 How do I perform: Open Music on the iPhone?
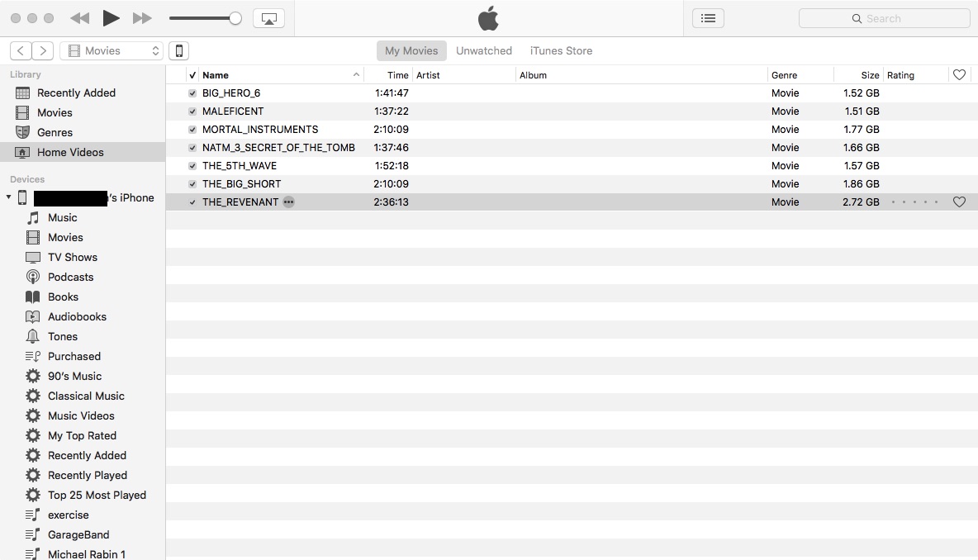(83, 217)
